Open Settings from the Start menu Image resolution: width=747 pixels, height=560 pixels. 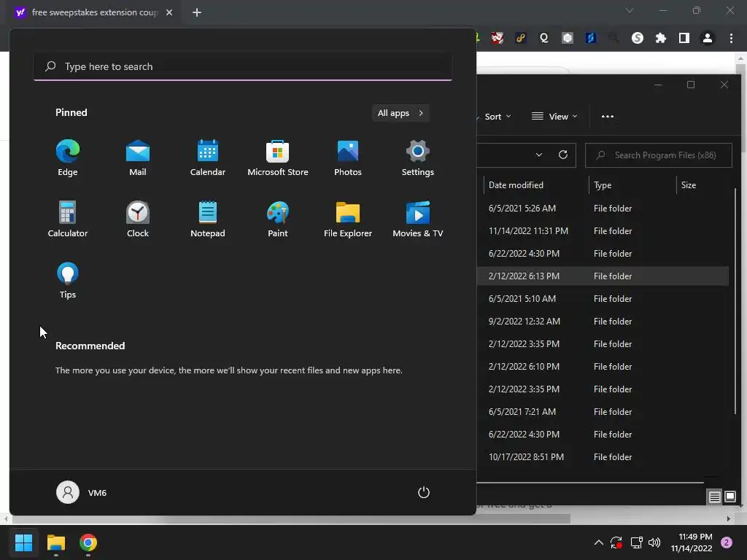click(x=418, y=158)
